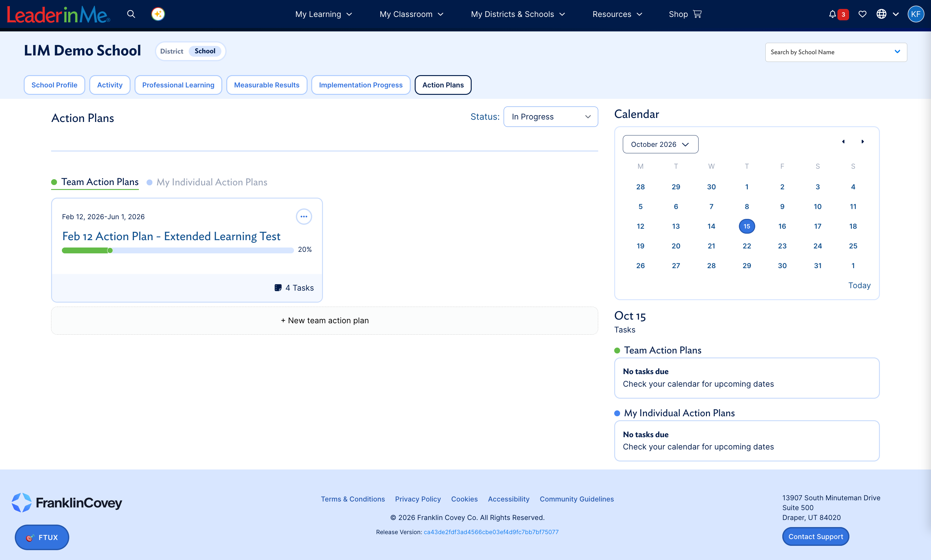Image resolution: width=931 pixels, height=560 pixels.
Task: Open the release version hash link
Action: click(491, 532)
